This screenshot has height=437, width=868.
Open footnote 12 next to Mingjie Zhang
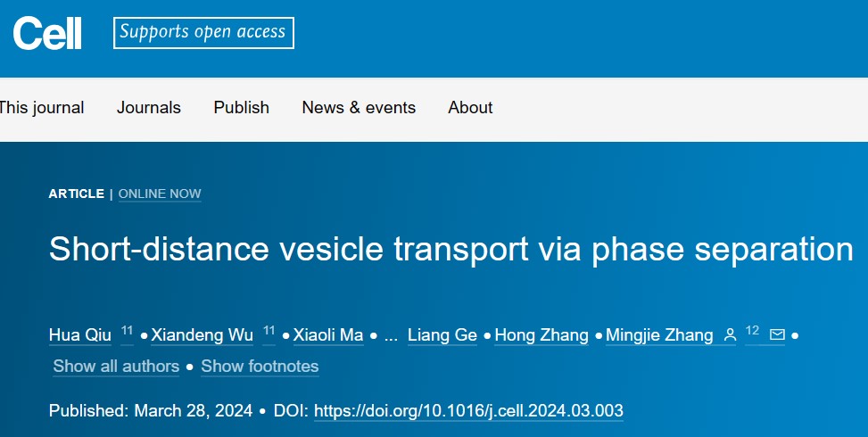click(752, 331)
